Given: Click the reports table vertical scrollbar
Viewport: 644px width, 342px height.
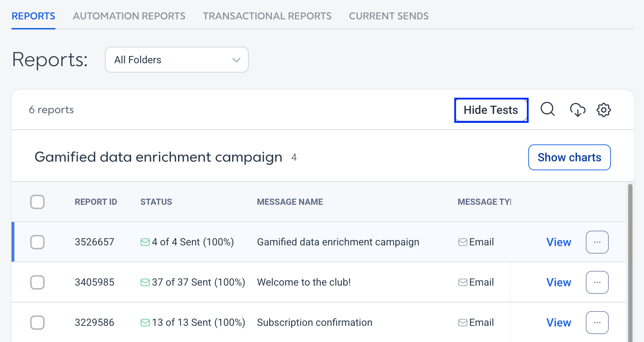Looking at the screenshot, I should click(630, 263).
